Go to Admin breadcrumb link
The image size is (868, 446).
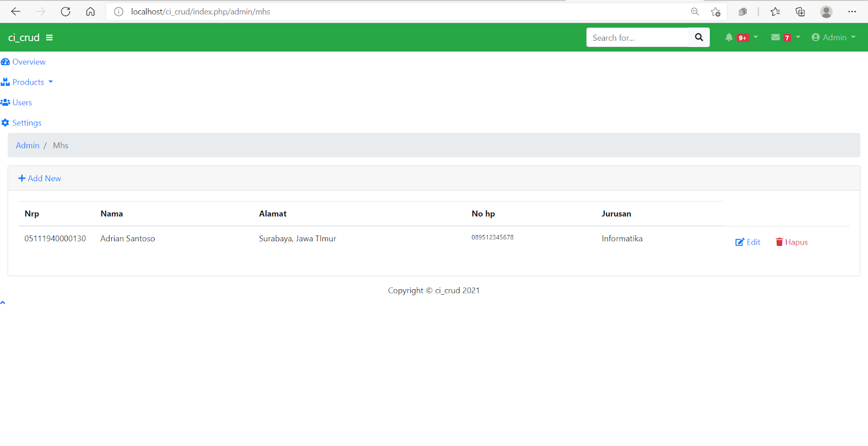tap(28, 145)
